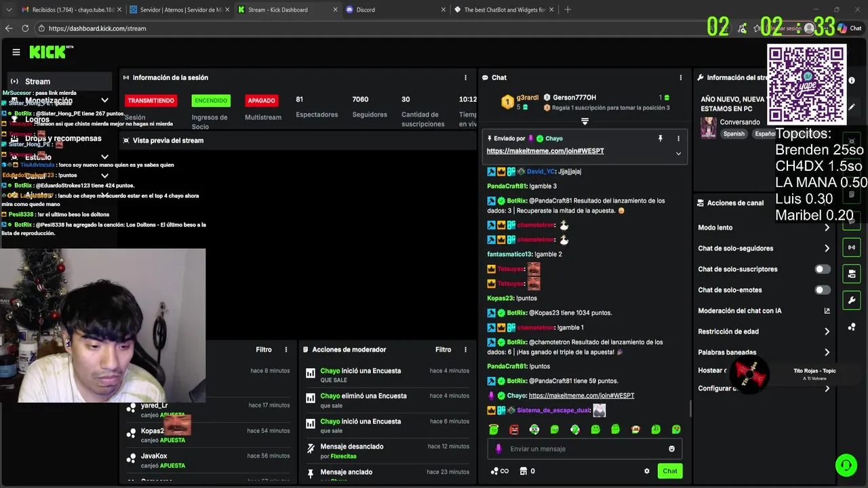Select Stream - Kick Dashboard tab
The height and width of the screenshot is (488, 868).
pyautogui.click(x=286, y=9)
